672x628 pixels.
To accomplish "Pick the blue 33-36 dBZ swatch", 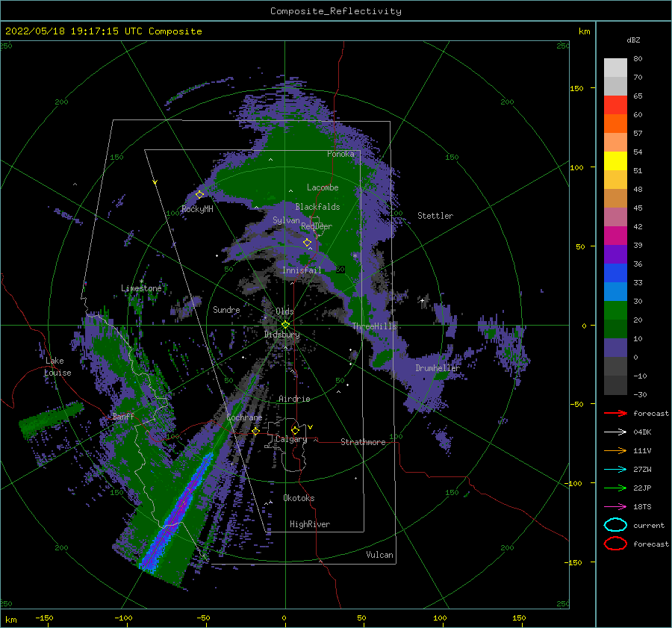I will [615, 273].
